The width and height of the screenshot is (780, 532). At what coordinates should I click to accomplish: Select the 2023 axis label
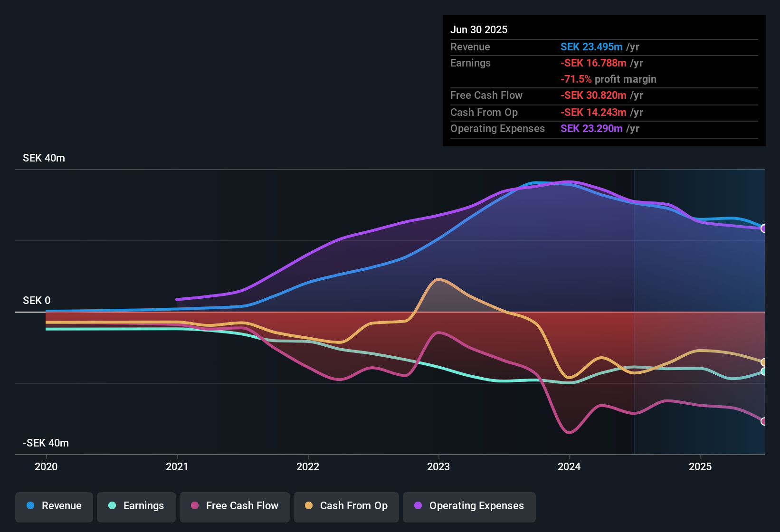pyautogui.click(x=439, y=467)
